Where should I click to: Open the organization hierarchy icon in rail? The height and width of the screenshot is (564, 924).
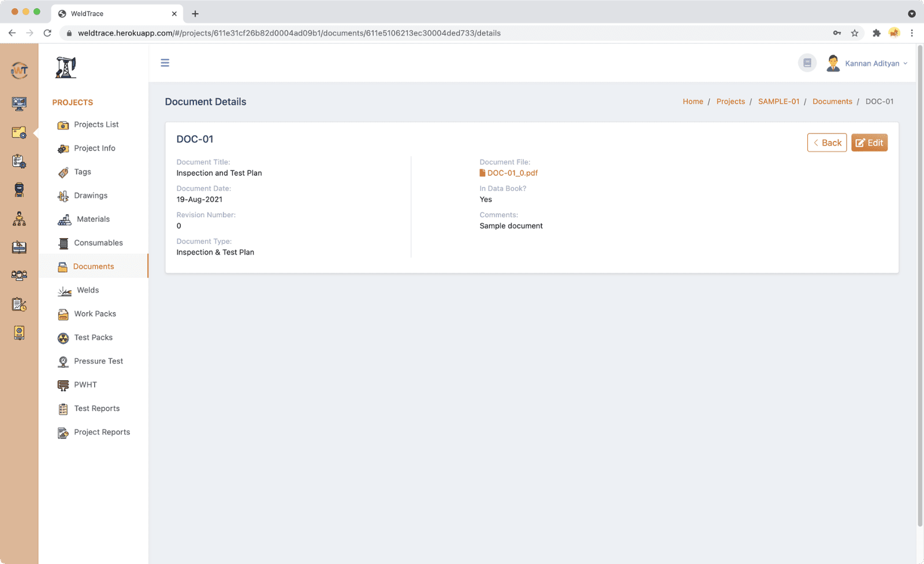[19, 218]
